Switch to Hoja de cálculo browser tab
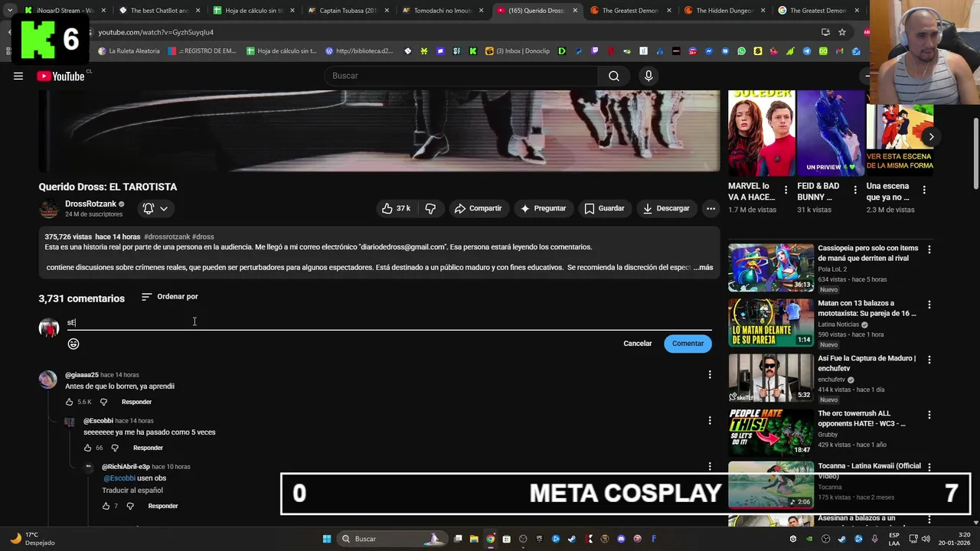 click(x=252, y=11)
